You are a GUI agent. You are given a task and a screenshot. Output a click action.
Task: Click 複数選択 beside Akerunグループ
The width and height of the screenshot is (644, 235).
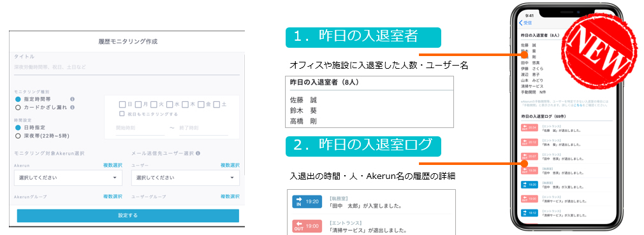(112, 197)
